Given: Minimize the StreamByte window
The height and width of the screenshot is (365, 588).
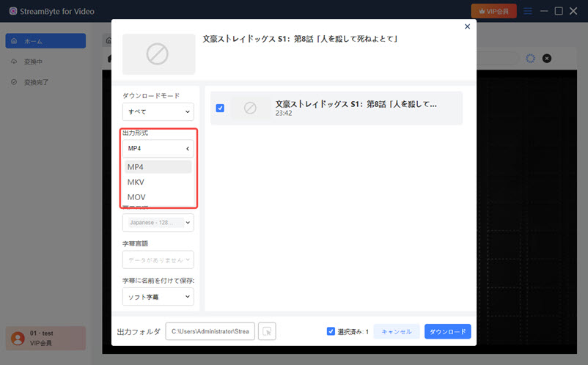Looking at the screenshot, I should pyautogui.click(x=544, y=11).
